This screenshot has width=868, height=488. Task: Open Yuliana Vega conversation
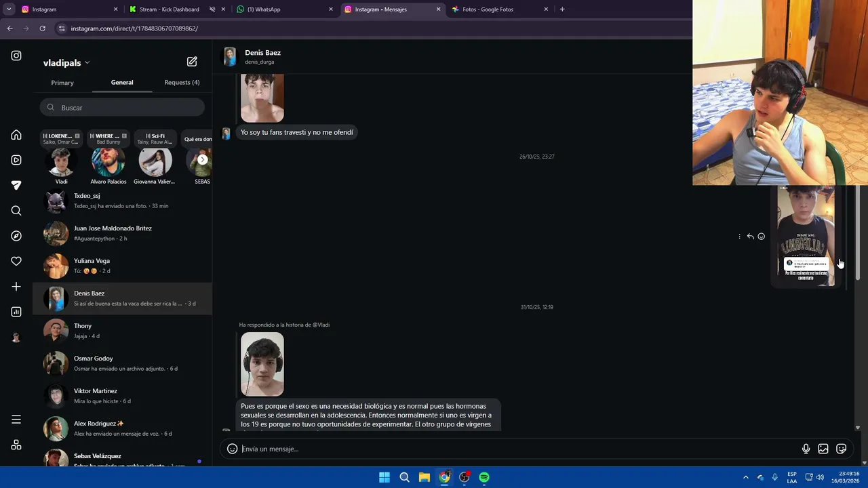122,266
